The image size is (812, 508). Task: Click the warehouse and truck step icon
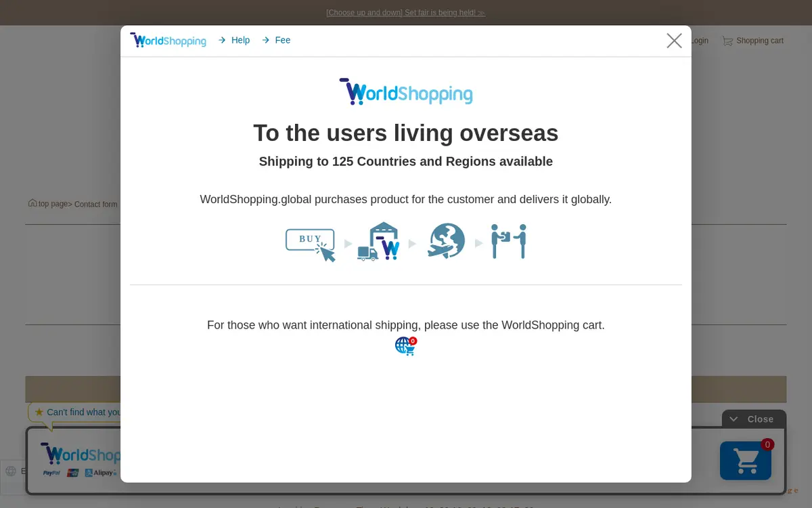pyautogui.click(x=379, y=241)
